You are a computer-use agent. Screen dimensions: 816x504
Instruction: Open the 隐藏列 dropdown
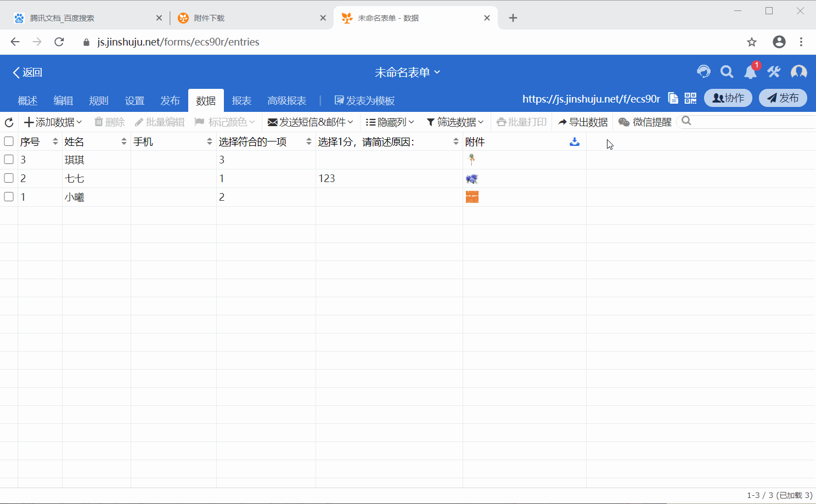(x=390, y=122)
